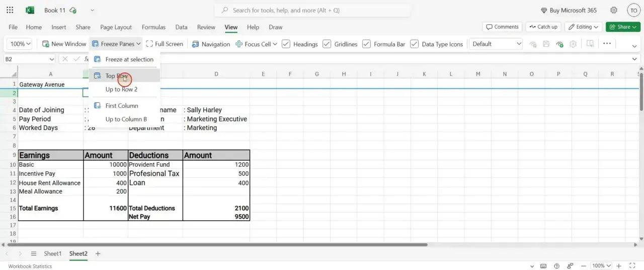Select the Net Pay cell
644x270 pixels.
155,217
